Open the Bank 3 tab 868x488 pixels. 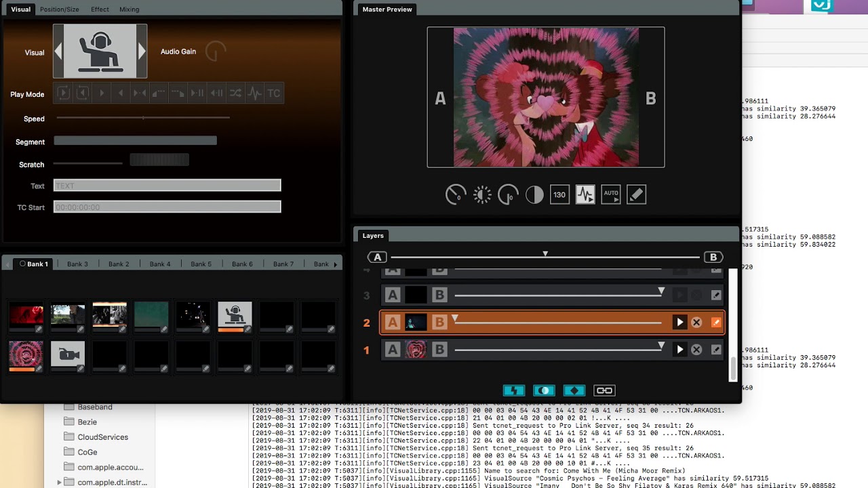(x=77, y=264)
